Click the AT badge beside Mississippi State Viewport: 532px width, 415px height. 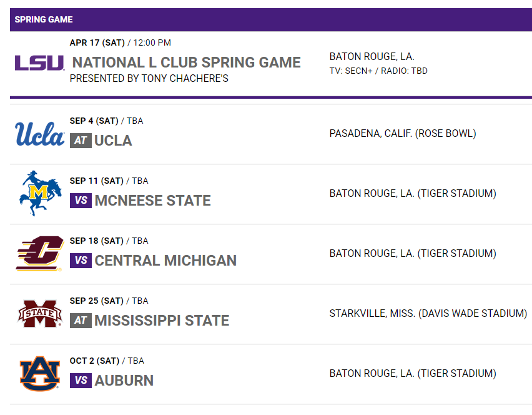(x=81, y=321)
